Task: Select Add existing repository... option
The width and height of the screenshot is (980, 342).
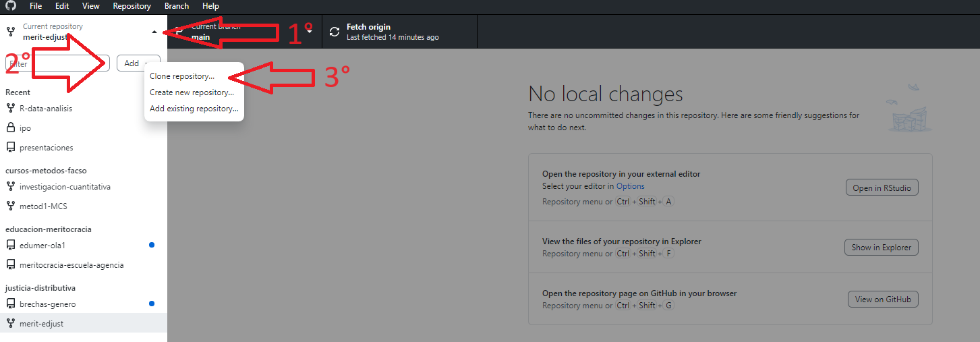Action: [194, 109]
